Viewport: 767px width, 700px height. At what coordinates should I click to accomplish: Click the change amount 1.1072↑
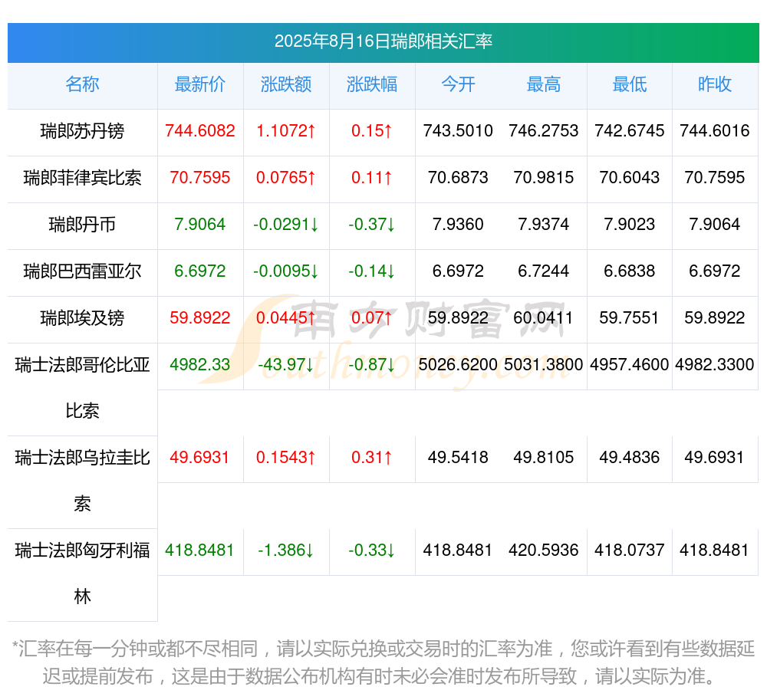286,131
